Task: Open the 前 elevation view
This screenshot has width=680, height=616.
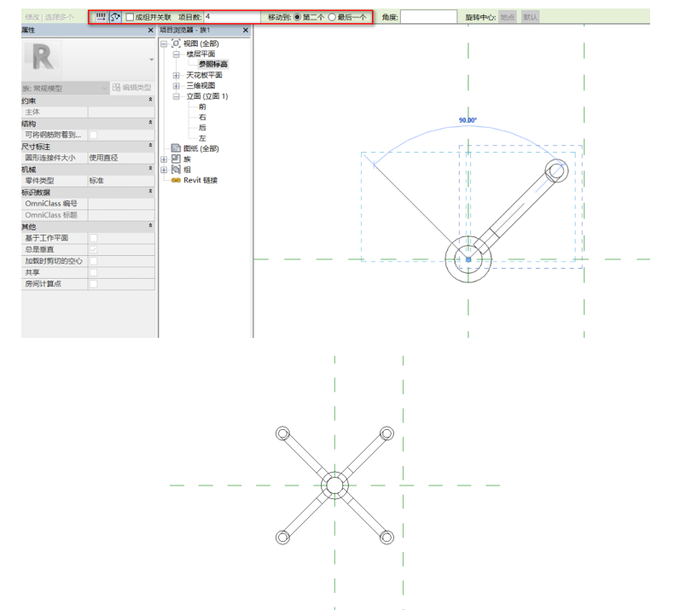Action: pyautogui.click(x=202, y=107)
